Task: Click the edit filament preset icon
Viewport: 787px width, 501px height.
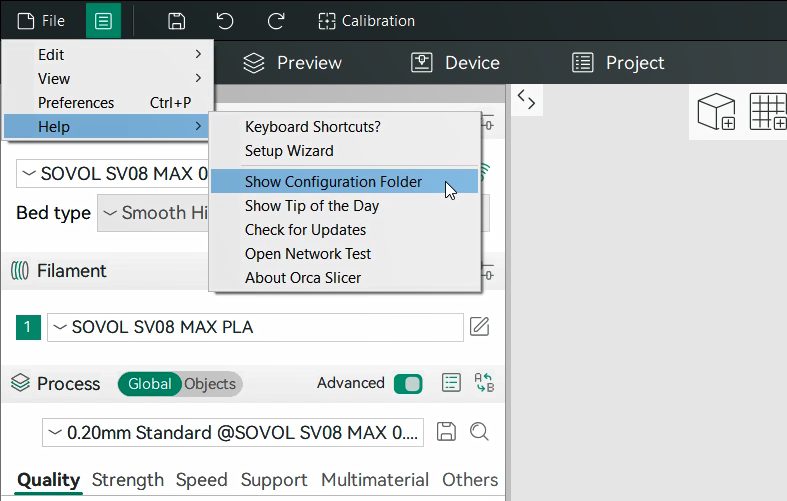Action: (x=479, y=327)
